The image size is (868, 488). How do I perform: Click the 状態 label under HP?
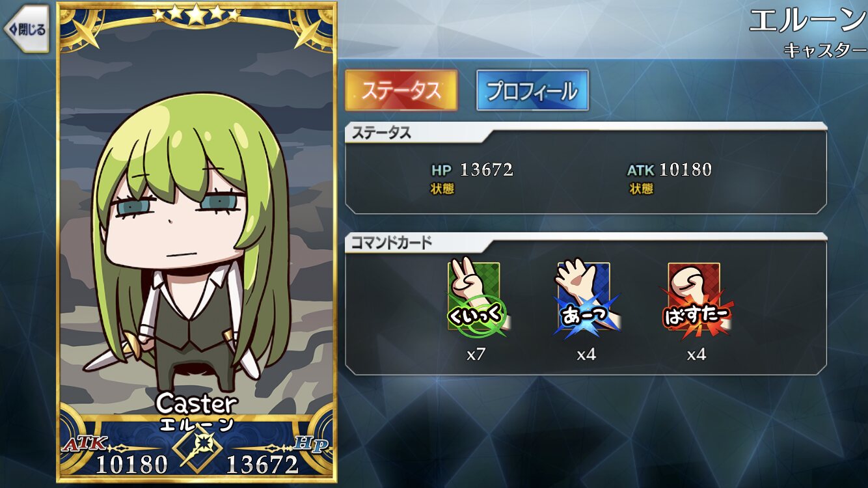tap(442, 189)
